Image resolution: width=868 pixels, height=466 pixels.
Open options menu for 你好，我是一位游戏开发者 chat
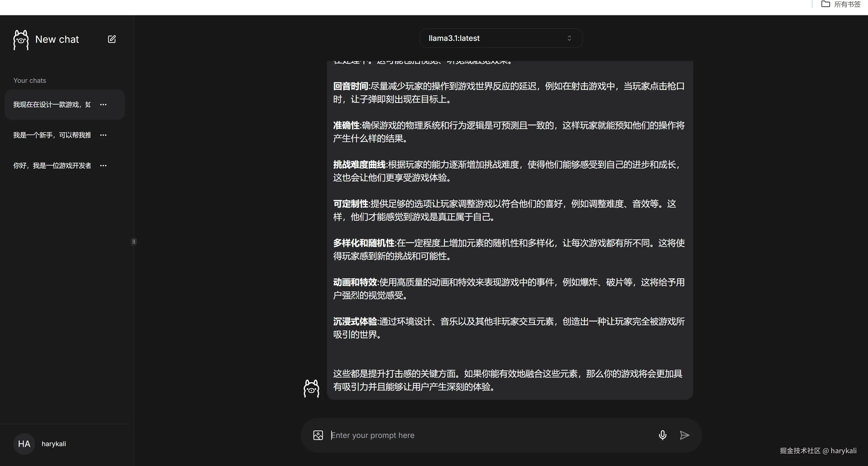click(x=103, y=166)
